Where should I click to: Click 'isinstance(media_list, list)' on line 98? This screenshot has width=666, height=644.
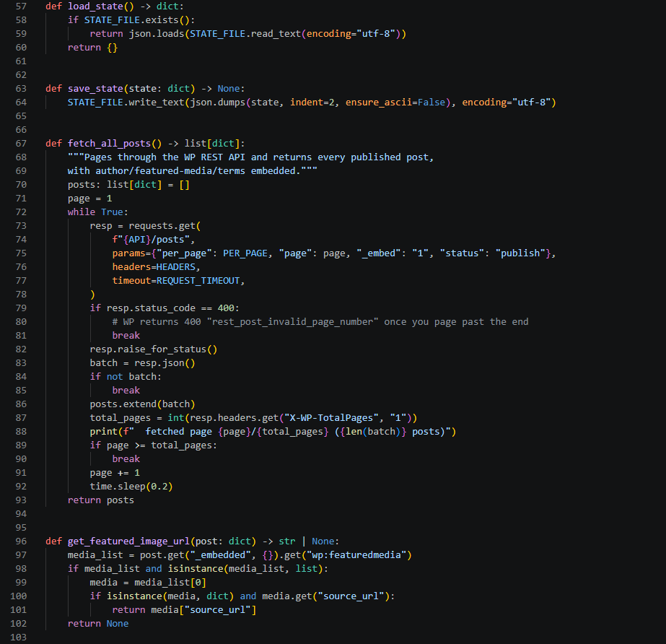(x=245, y=568)
